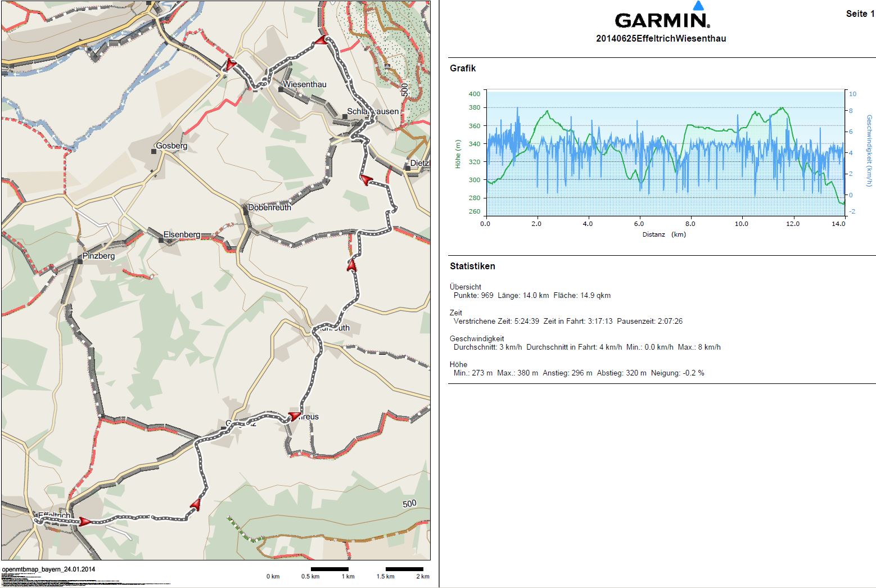Click the Seite 1 page indicator
Image resolution: width=876 pixels, height=588 pixels.
tap(860, 14)
